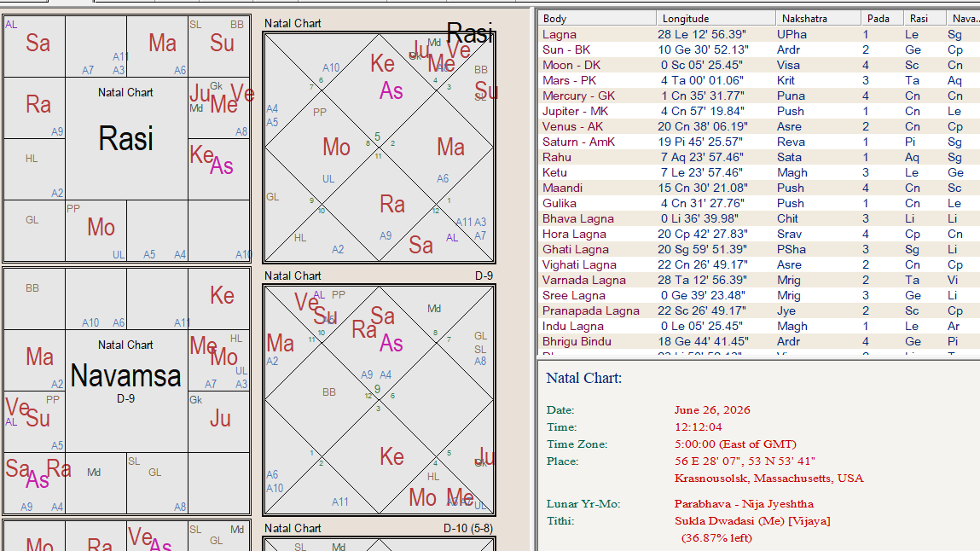The width and height of the screenshot is (980, 551).
Task: Select the Bhava Lagna row
Action: coord(759,218)
